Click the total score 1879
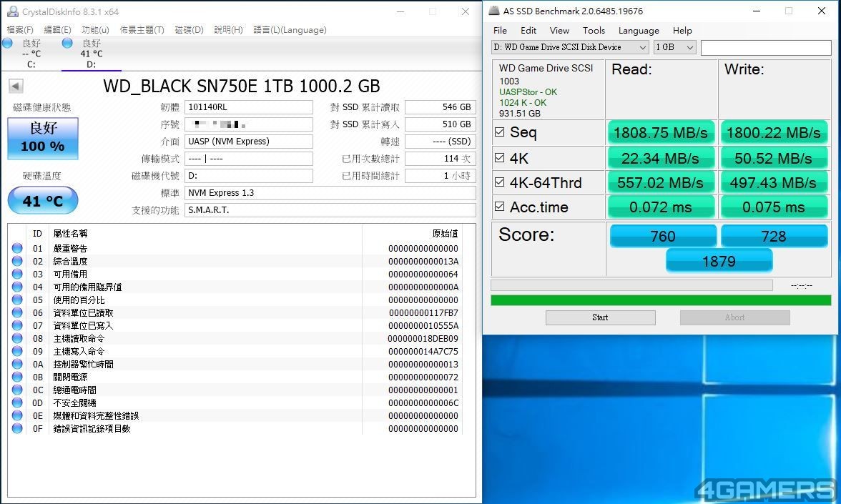The image size is (841, 504). coord(719,261)
